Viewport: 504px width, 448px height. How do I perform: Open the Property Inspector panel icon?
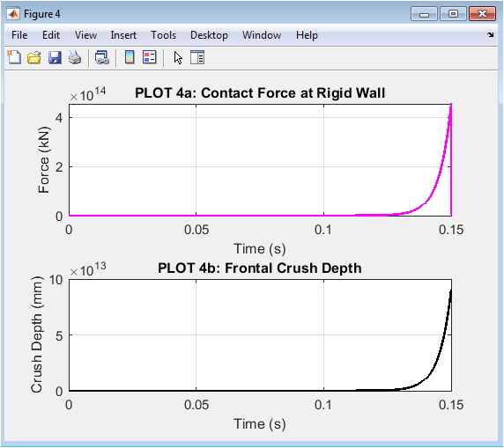(x=197, y=58)
